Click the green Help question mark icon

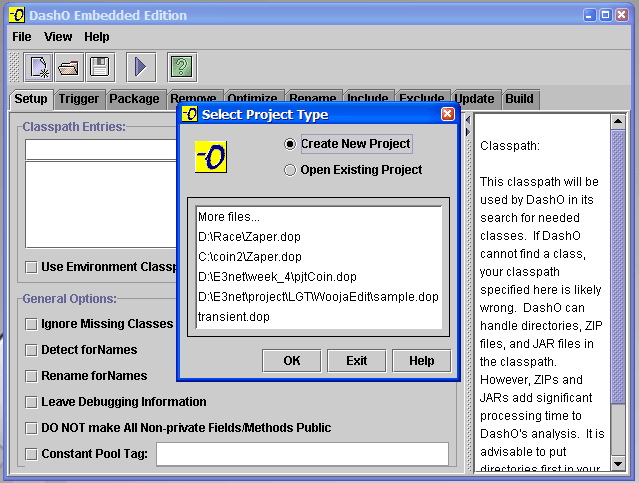(x=182, y=67)
